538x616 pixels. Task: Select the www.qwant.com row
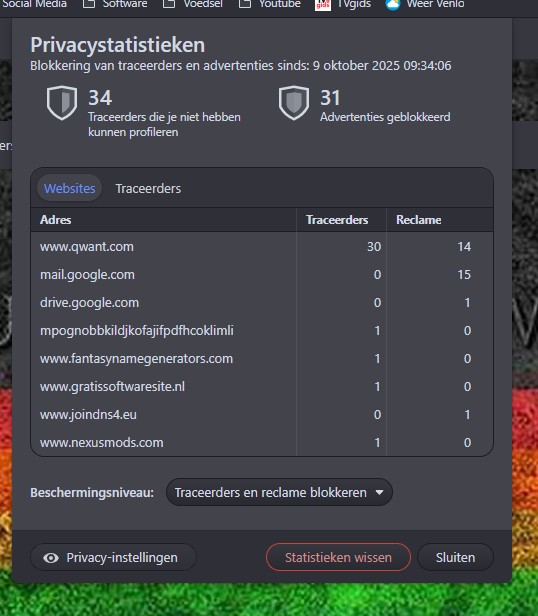click(x=262, y=247)
